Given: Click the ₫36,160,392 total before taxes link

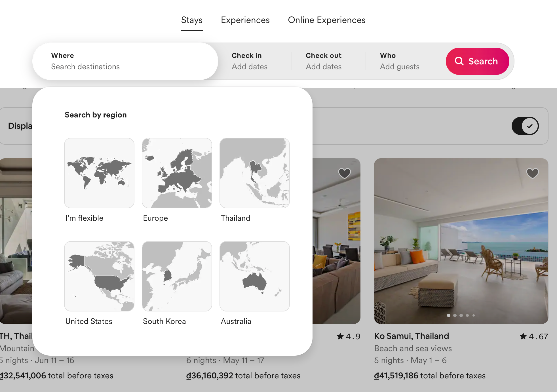Looking at the screenshot, I should [243, 376].
